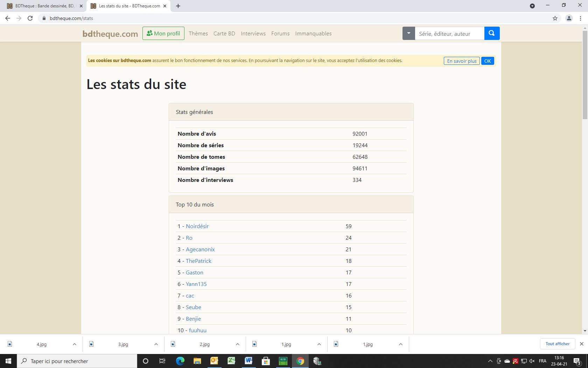
Task: Click the bdtheque.com logo
Action: click(110, 34)
